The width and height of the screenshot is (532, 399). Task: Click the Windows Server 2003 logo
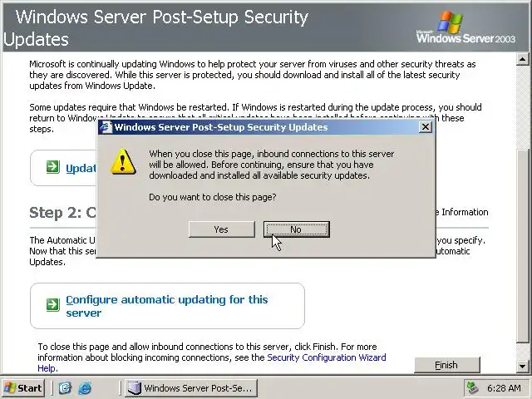465,27
